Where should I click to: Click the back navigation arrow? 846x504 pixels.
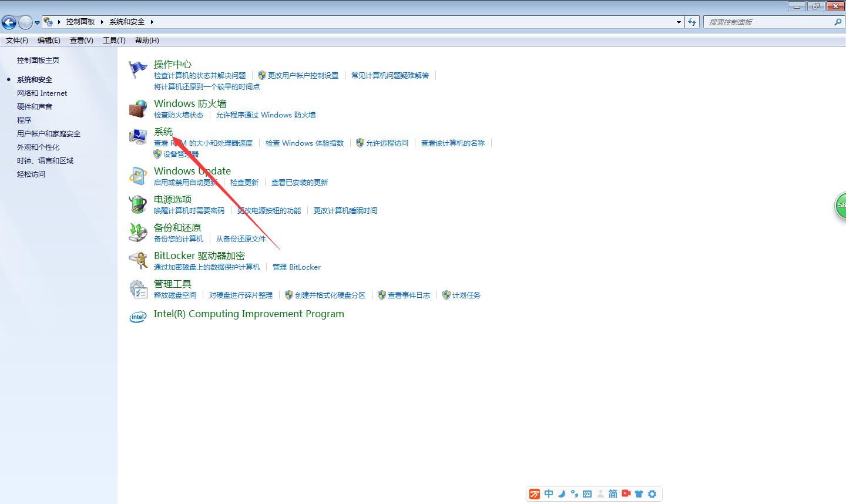[x=9, y=22]
